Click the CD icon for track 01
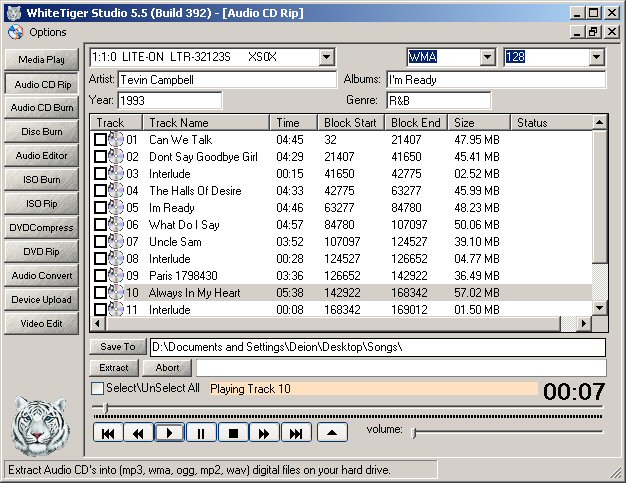Viewport: 626px width, 483px height. click(116, 140)
